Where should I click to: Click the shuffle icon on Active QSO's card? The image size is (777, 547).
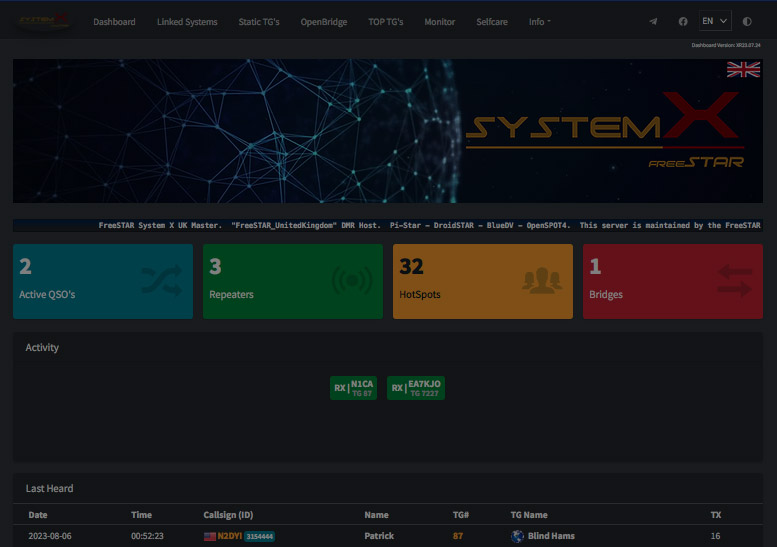coord(161,281)
